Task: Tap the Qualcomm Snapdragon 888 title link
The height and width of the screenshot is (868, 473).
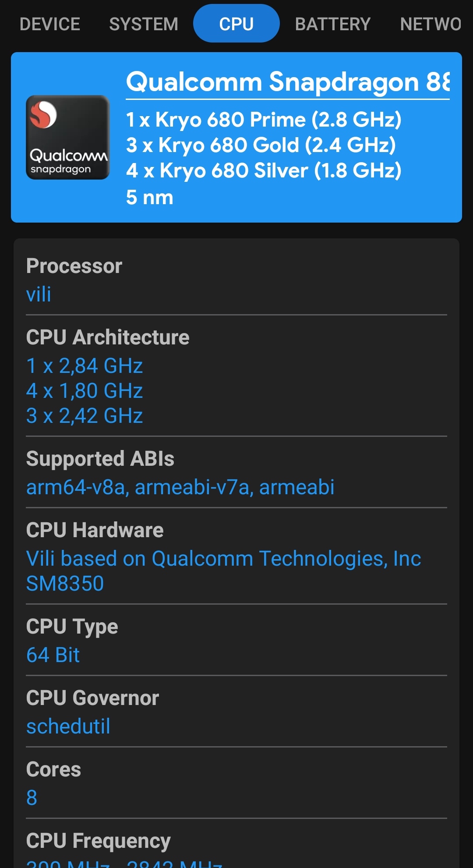Action: tap(288, 82)
